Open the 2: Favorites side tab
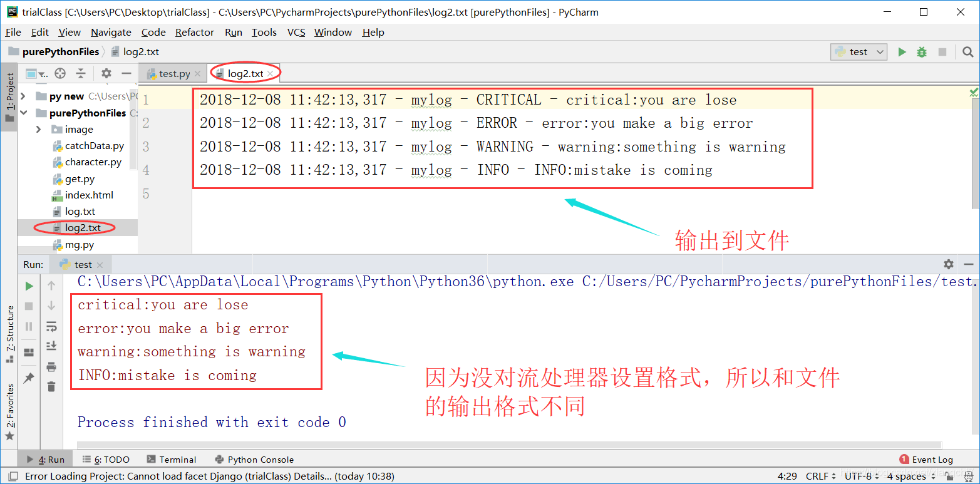This screenshot has height=484, width=980. coord(9,412)
